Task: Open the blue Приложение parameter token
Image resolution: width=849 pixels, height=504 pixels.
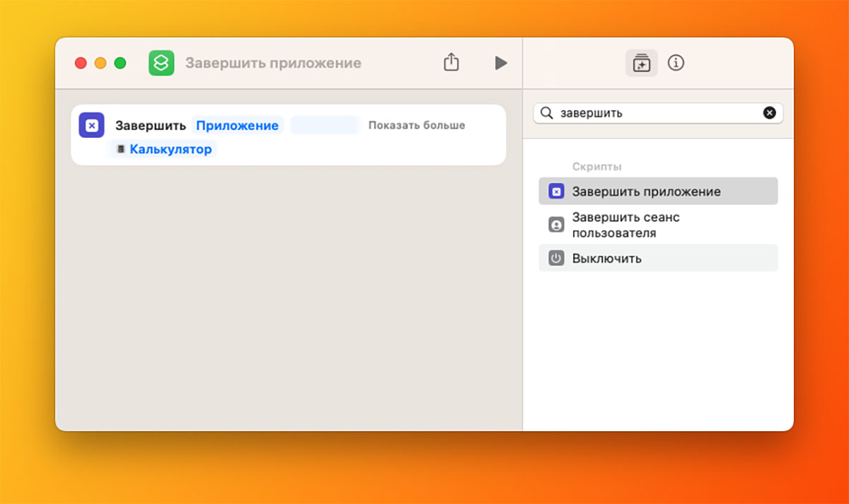Action: (x=237, y=126)
